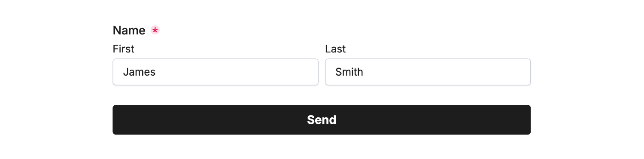Focus the First name input field
This screenshot has height=159, width=644.
[x=216, y=72]
